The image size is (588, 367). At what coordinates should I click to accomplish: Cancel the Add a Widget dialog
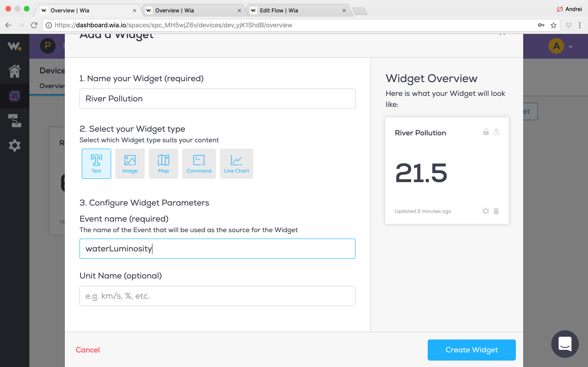pyautogui.click(x=88, y=350)
